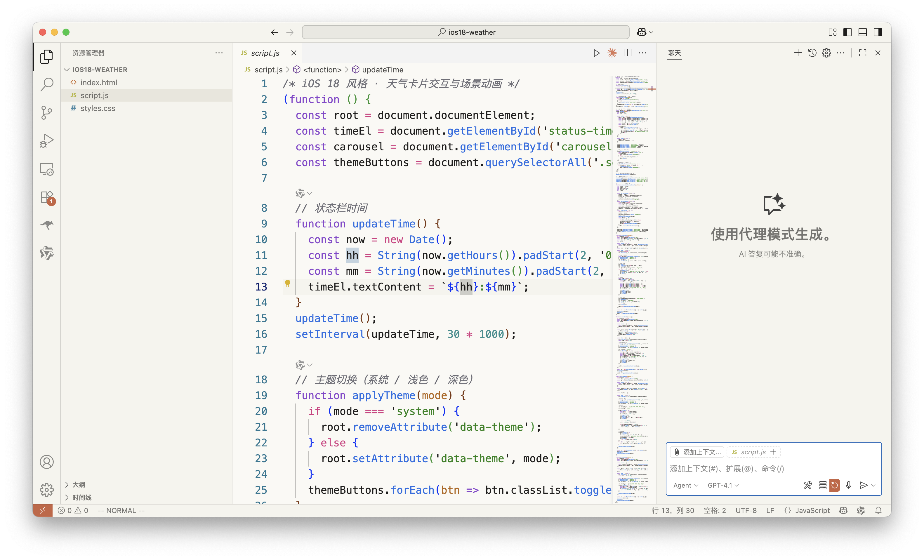
Task: Split the editor to the right
Action: 627,53
